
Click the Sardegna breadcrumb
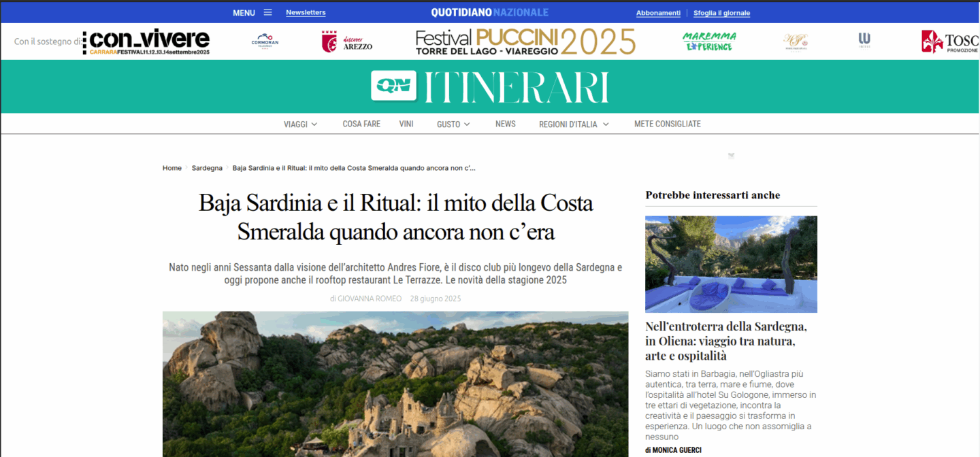[207, 168]
